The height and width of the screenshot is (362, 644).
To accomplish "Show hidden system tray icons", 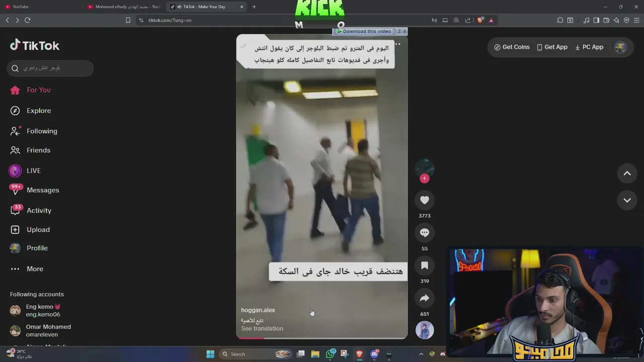I will tap(421, 354).
